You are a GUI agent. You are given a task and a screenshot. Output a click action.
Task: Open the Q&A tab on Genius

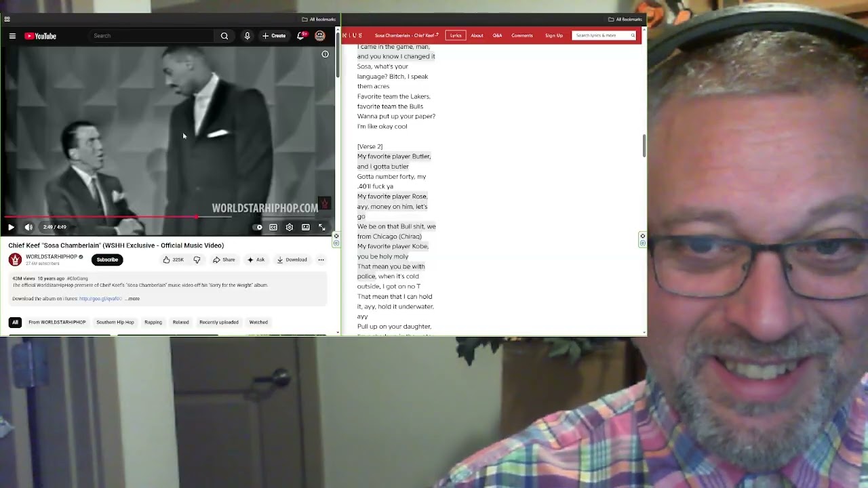[497, 35]
